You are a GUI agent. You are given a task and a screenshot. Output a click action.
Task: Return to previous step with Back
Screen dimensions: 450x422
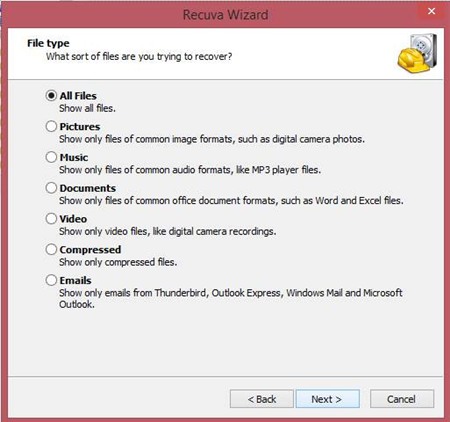click(x=262, y=399)
